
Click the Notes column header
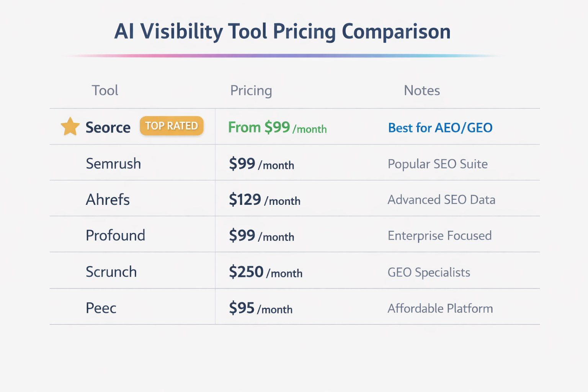(422, 90)
